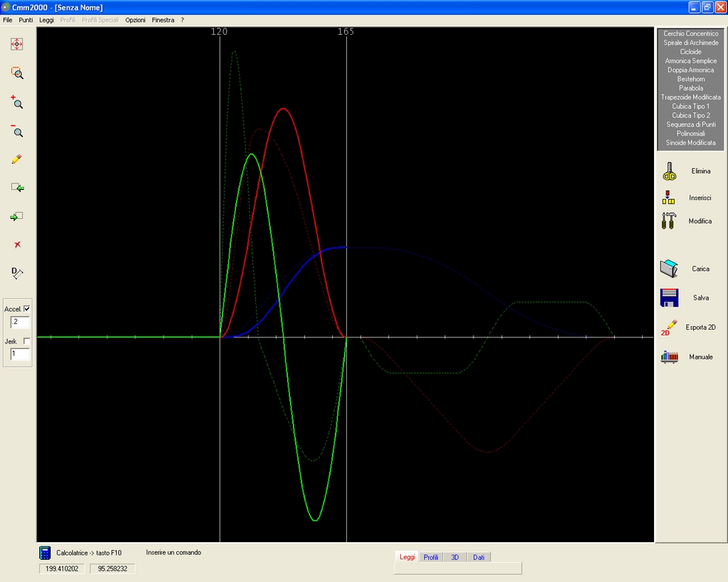The height and width of the screenshot is (582, 728).
Task: Click the 165 marker label on graph
Action: (x=346, y=31)
